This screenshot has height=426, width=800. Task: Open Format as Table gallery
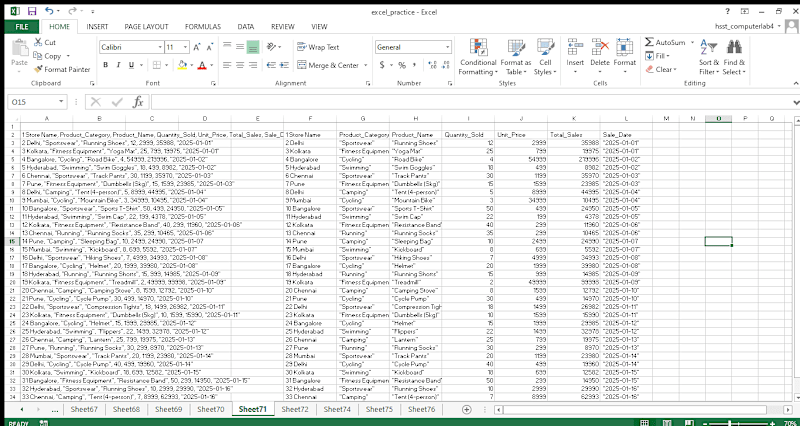[516, 57]
